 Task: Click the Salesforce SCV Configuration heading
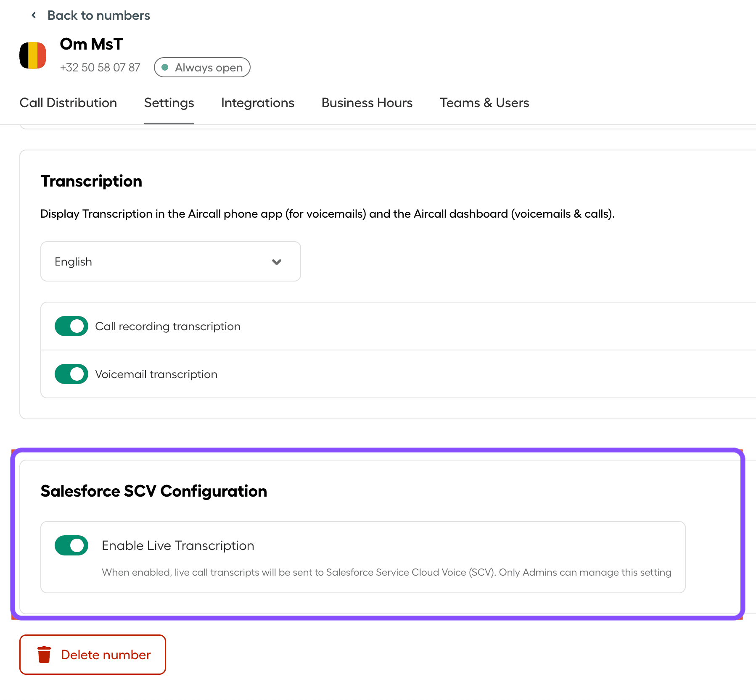point(154,490)
